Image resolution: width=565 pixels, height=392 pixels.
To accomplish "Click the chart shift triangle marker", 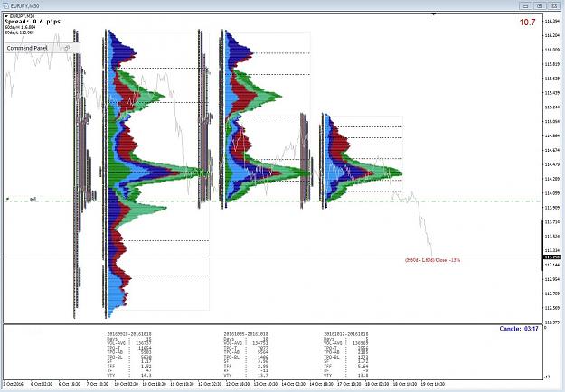I will tap(434, 14).
